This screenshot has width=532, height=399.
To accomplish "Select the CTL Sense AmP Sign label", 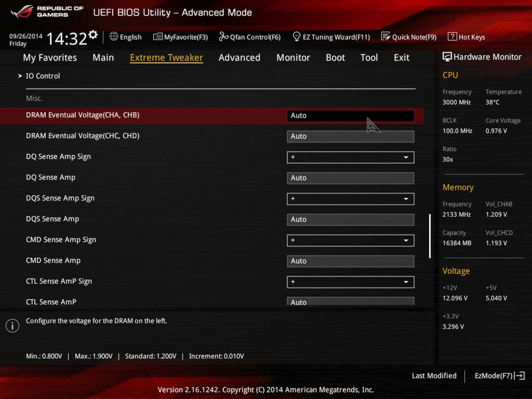I will coord(59,281).
